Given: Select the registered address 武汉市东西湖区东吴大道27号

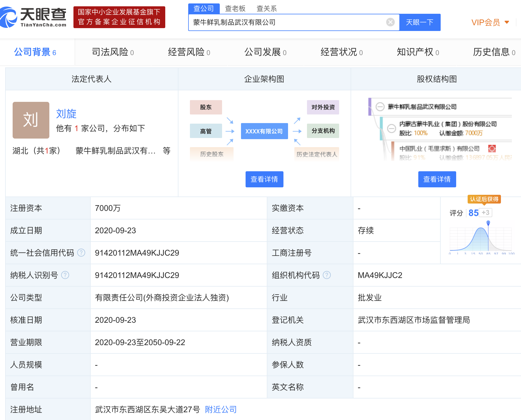Looking at the screenshot, I should tap(147, 409).
